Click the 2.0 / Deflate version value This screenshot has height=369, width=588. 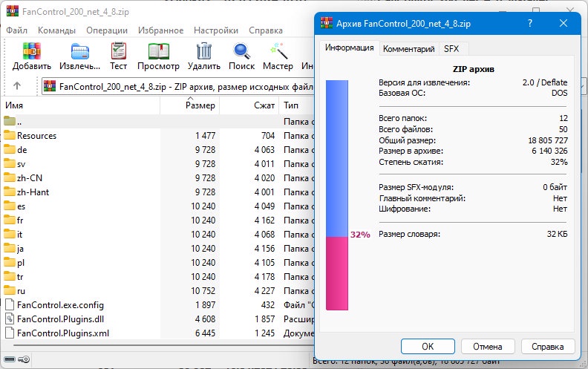545,82
